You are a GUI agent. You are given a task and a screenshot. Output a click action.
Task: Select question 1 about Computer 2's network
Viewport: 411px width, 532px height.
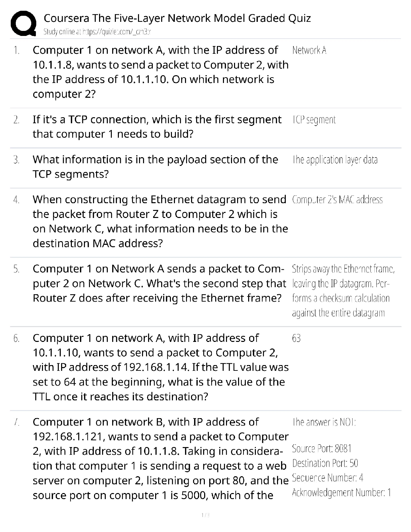(161, 72)
